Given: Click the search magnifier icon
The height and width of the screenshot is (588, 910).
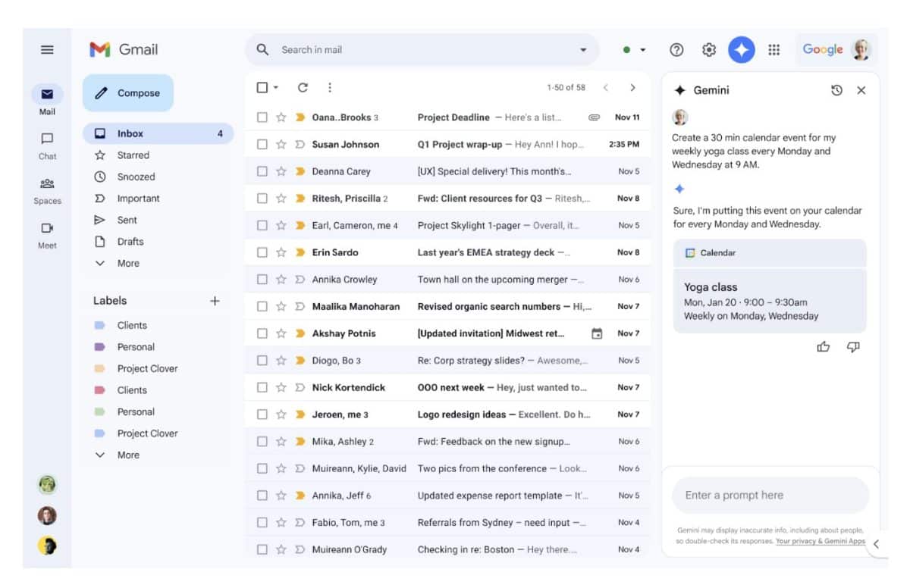Looking at the screenshot, I should pyautogui.click(x=262, y=50).
